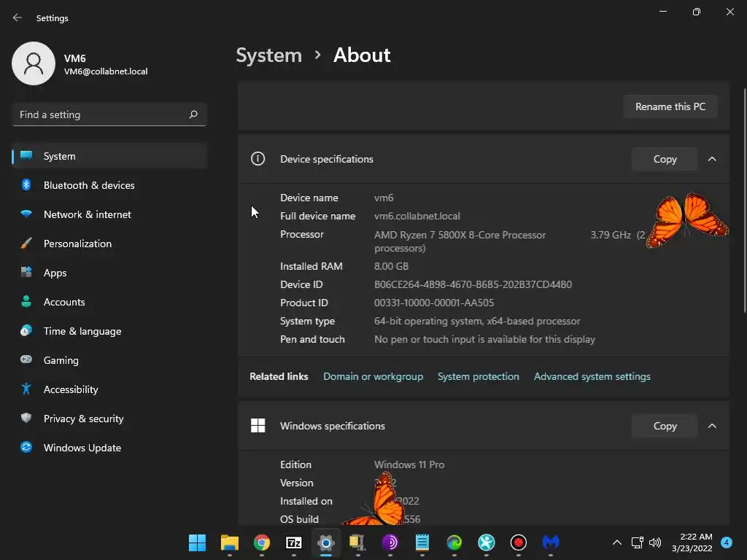Click VM6@collabnet.local account email

click(x=106, y=71)
